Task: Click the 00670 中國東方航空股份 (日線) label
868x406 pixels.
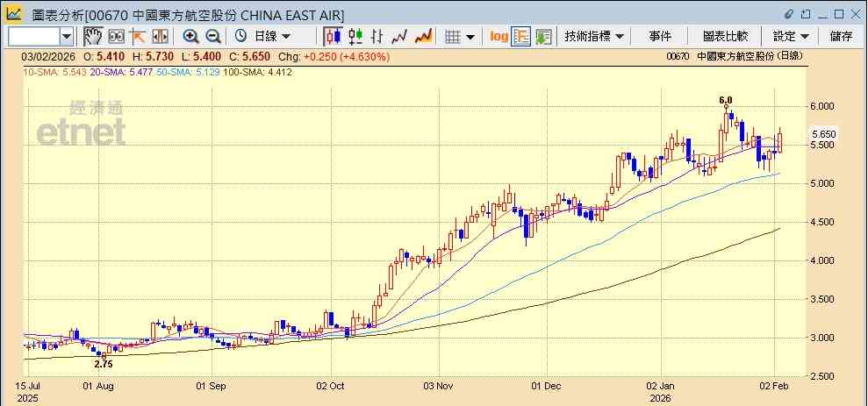Action: coord(735,56)
